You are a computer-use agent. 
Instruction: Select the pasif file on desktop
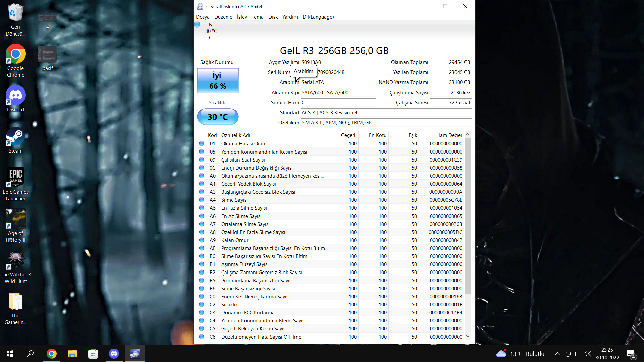[47, 58]
